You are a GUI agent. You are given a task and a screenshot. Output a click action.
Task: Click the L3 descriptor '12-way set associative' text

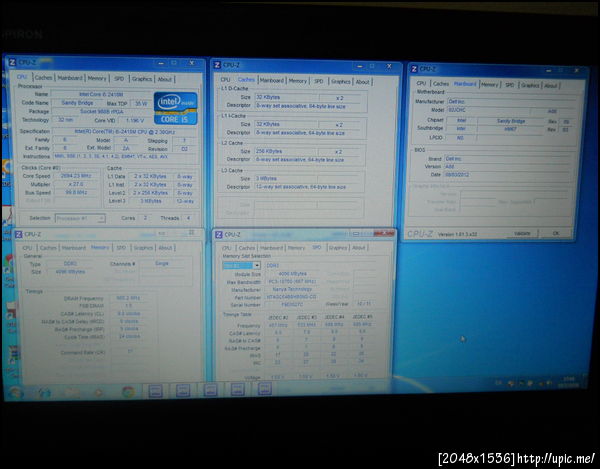301,187
